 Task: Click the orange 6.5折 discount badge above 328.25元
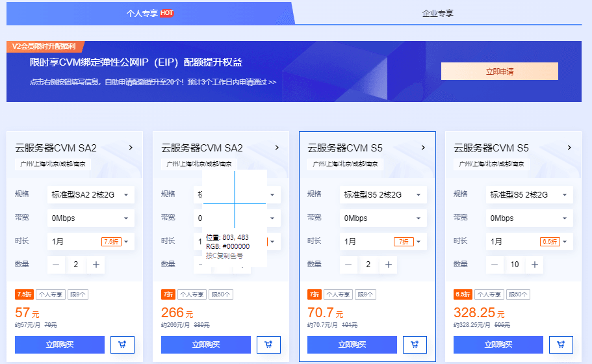(x=463, y=294)
